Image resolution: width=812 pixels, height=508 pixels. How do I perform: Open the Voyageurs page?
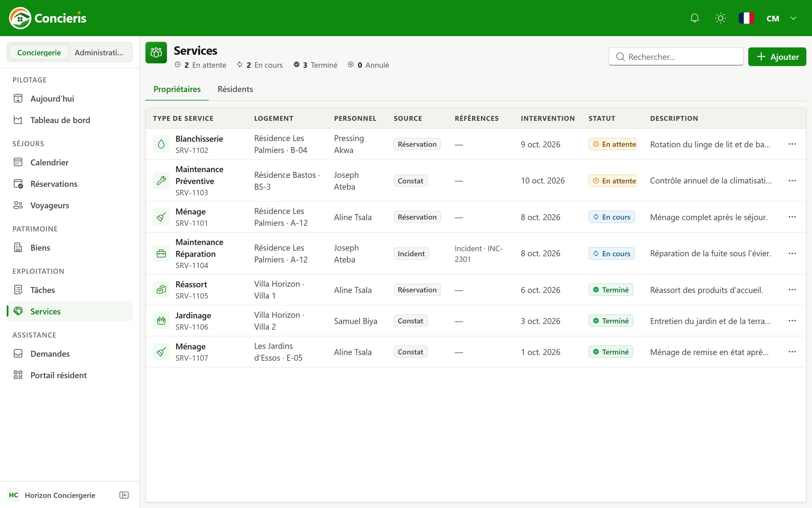click(x=69, y=205)
